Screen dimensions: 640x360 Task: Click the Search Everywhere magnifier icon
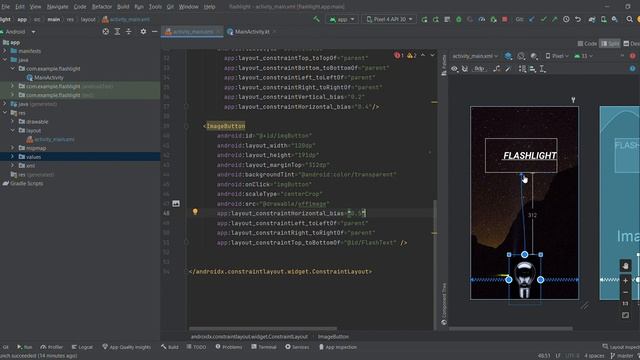tap(629, 19)
